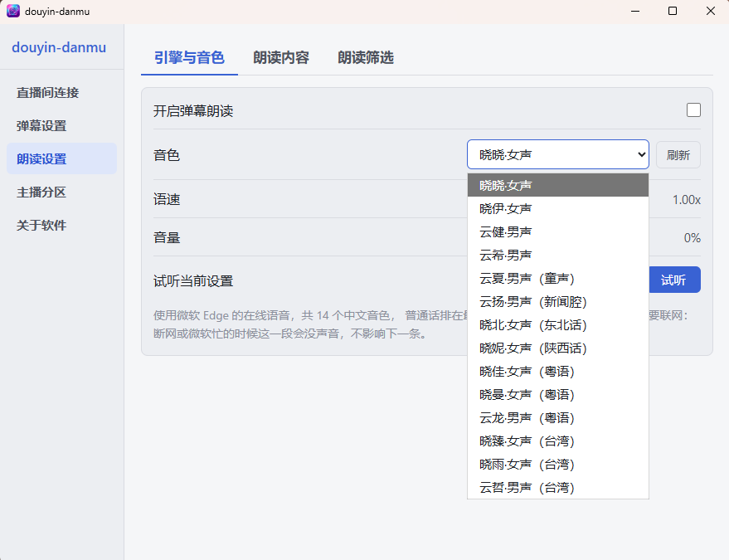Click the 语速 label
Viewport: 729px width, 560px height.
(x=167, y=200)
